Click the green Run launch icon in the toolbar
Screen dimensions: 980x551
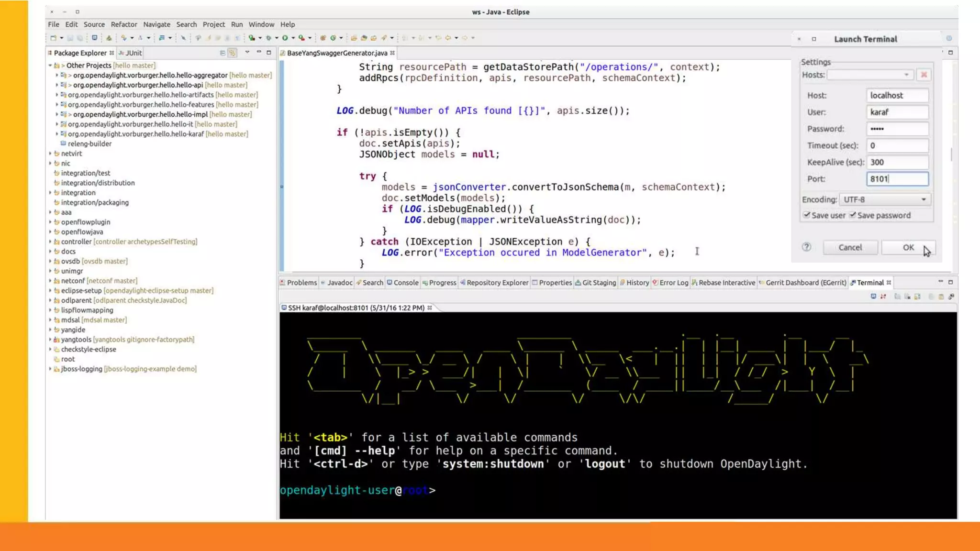tap(285, 38)
